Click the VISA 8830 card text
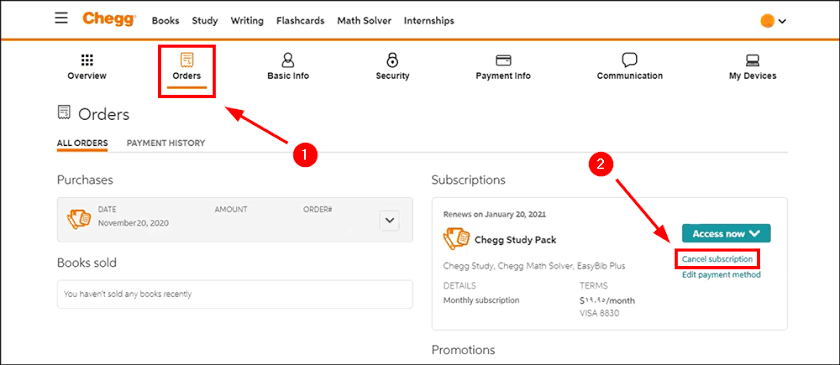Screen dimensions: 840x365 (599, 313)
